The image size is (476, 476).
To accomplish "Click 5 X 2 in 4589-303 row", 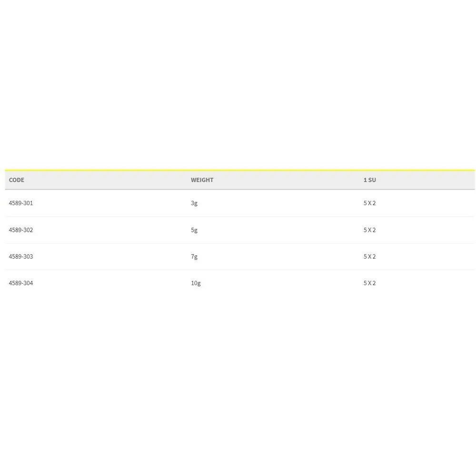I will tap(369, 257).
